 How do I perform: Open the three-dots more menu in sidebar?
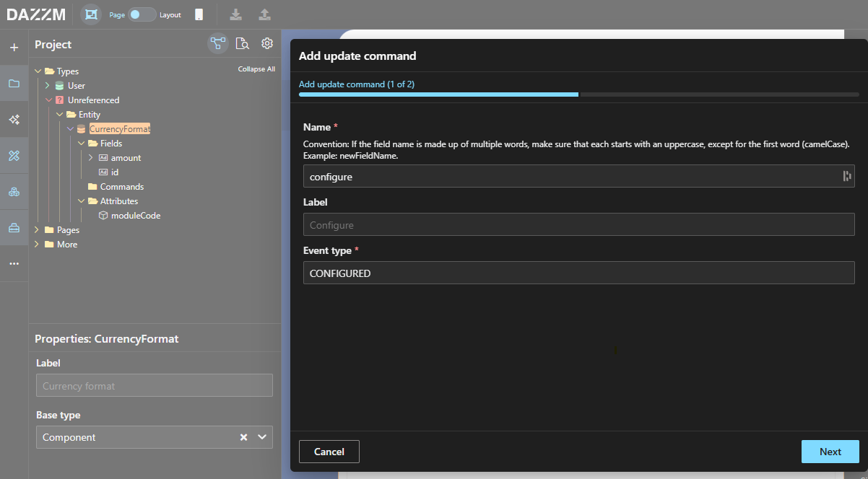(14, 264)
